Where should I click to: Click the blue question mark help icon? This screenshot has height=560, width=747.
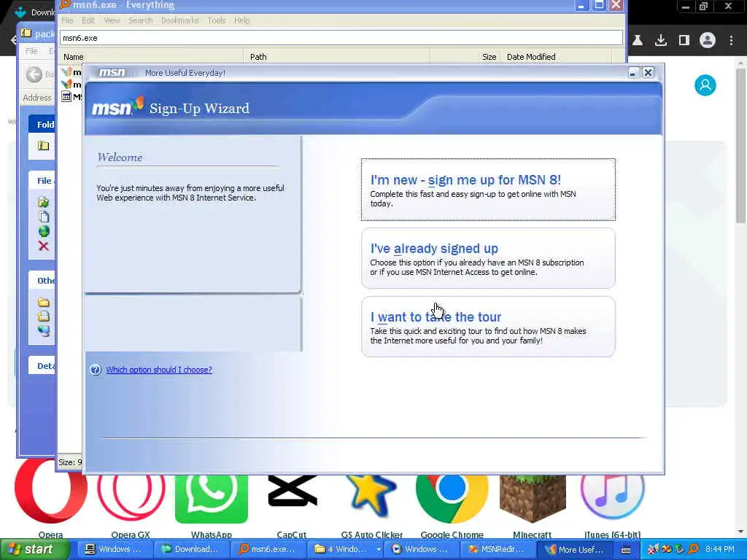tap(96, 370)
